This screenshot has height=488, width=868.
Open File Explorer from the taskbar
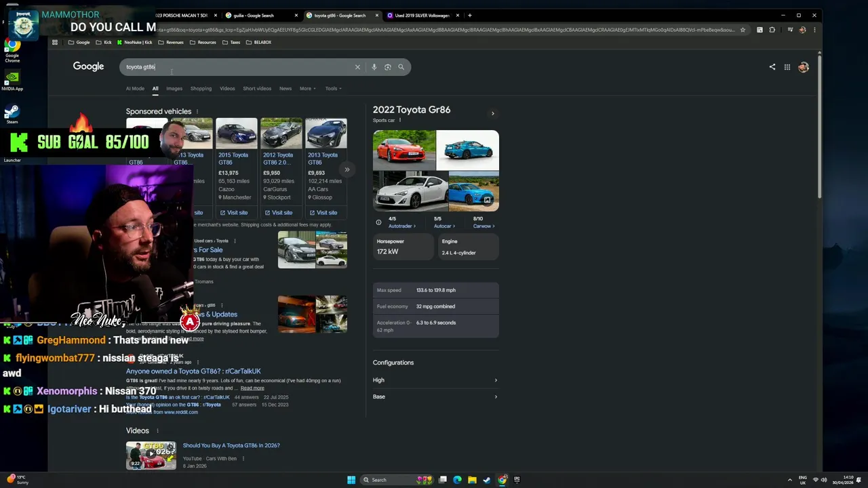[x=472, y=480]
